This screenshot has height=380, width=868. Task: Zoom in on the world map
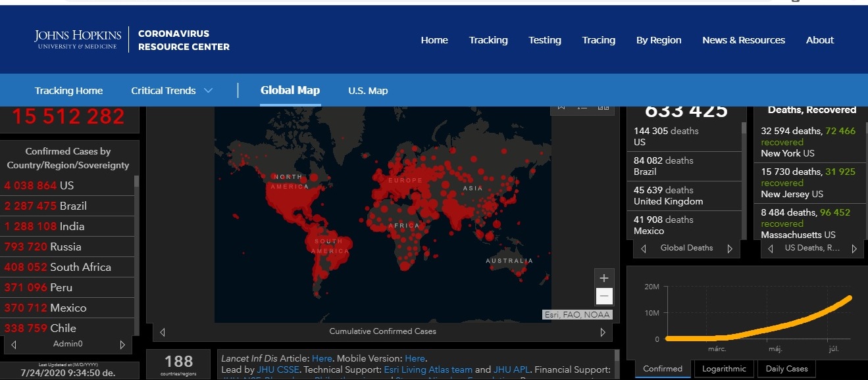click(604, 278)
